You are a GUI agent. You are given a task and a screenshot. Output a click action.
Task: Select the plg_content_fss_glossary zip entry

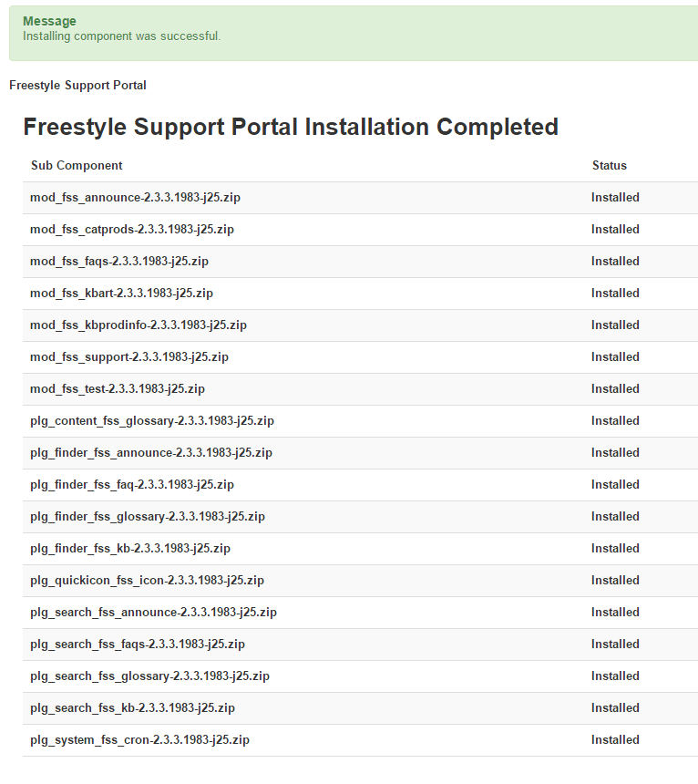coord(151,421)
